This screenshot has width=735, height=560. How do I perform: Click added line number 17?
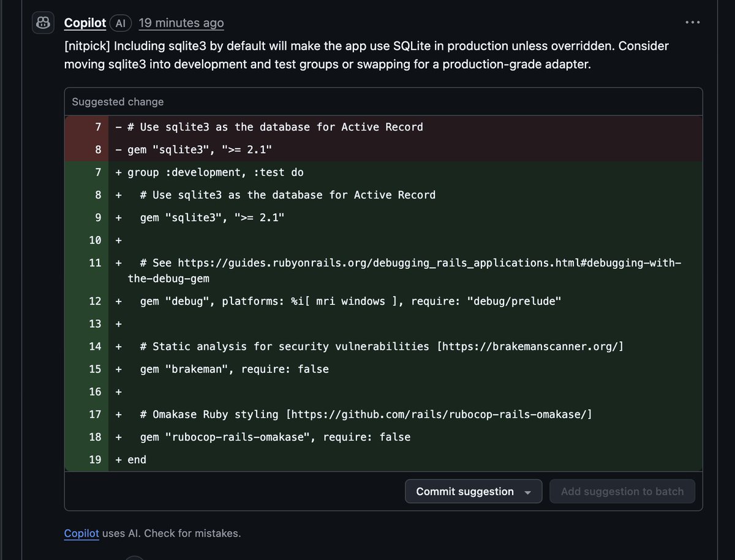95,414
